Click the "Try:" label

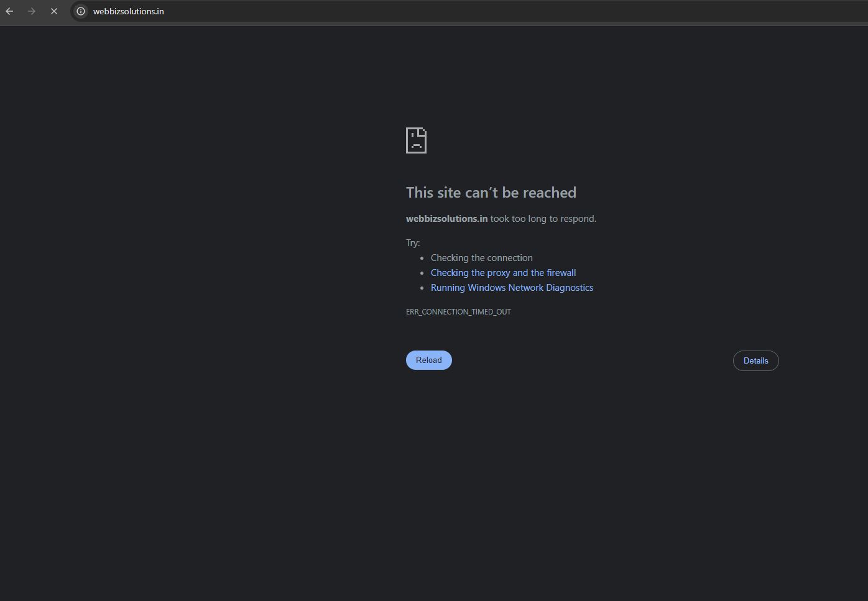[413, 243]
